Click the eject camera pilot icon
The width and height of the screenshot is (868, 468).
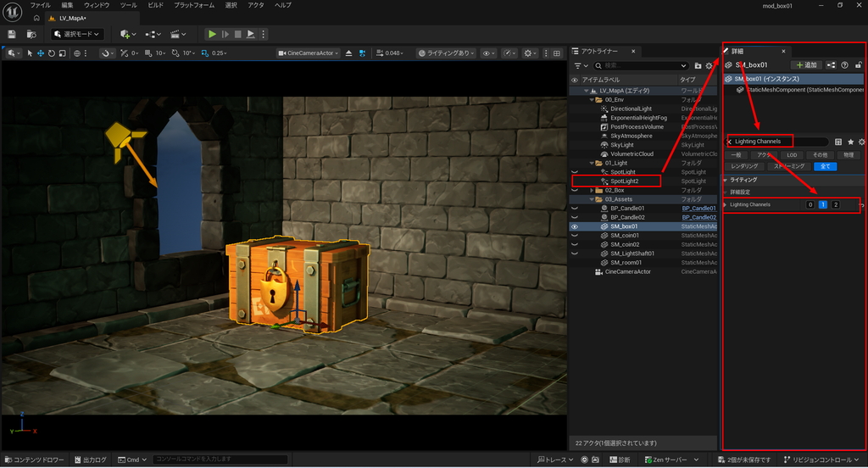coord(348,53)
